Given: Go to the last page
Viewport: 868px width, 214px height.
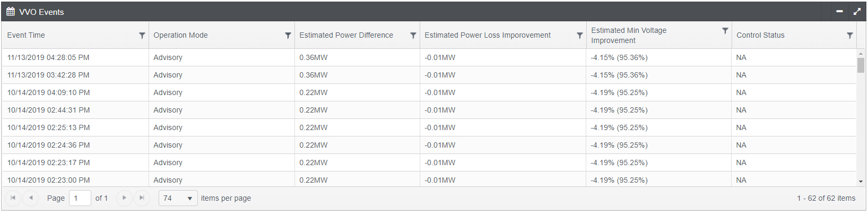Looking at the screenshot, I should (x=142, y=198).
